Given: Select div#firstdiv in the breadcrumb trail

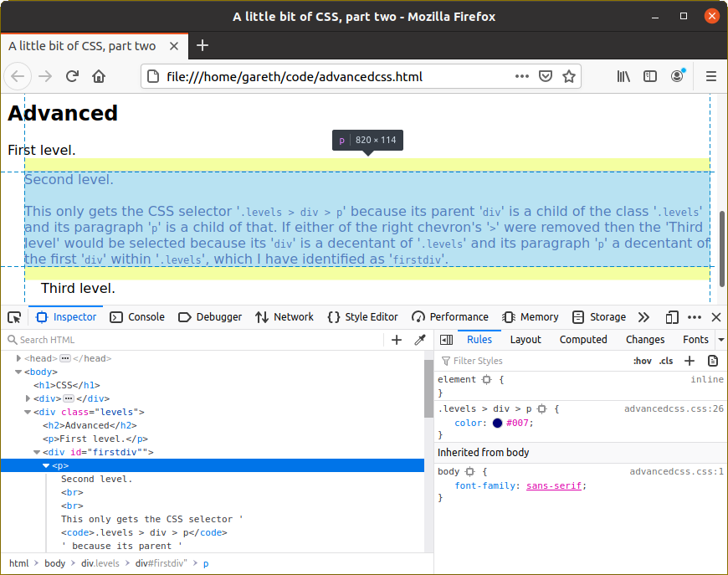Looking at the screenshot, I should coord(161,563).
